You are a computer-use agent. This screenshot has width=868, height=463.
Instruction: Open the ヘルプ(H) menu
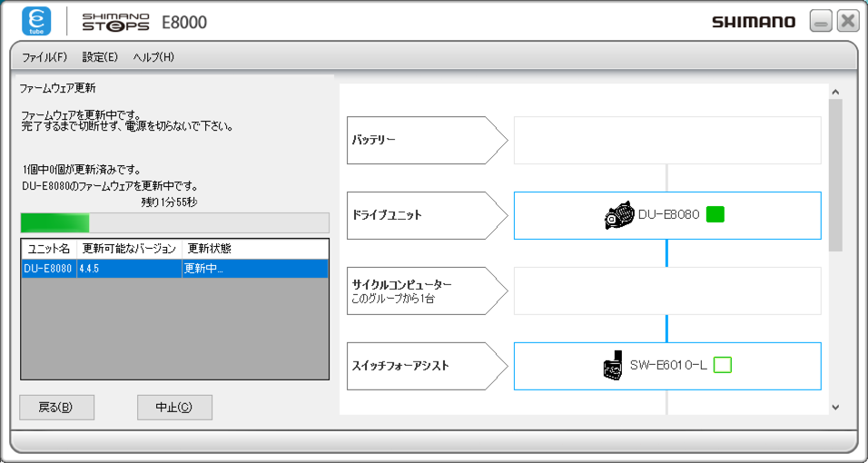[153, 57]
